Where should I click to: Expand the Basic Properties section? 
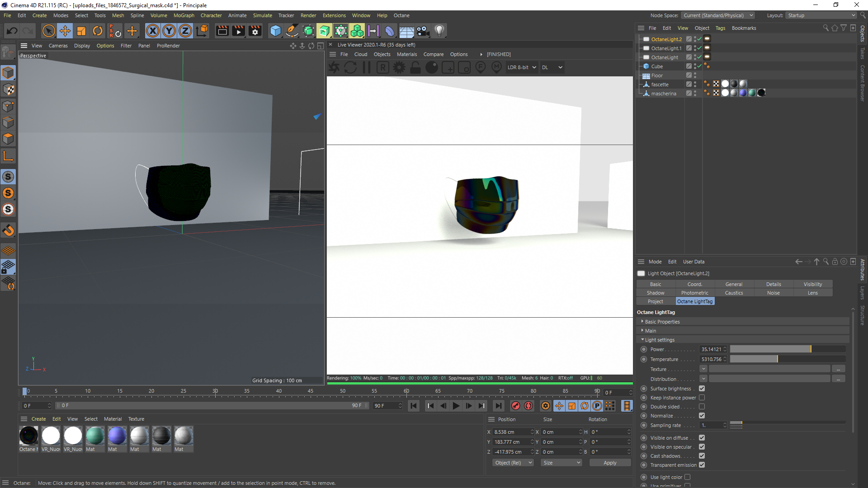pyautogui.click(x=662, y=322)
